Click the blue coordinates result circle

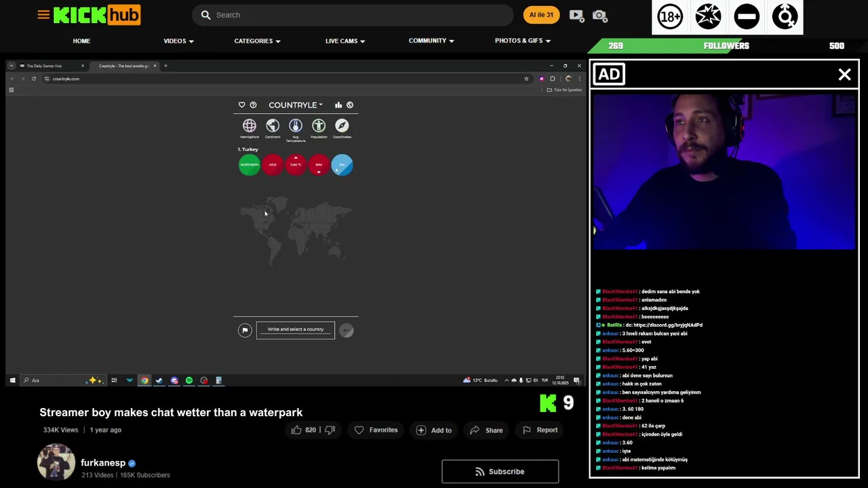[x=342, y=165]
